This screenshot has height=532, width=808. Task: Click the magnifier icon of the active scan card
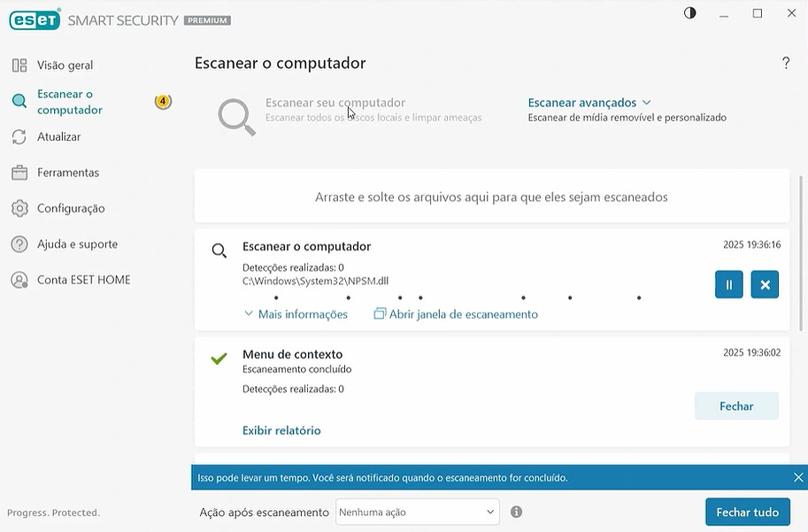[x=219, y=251]
